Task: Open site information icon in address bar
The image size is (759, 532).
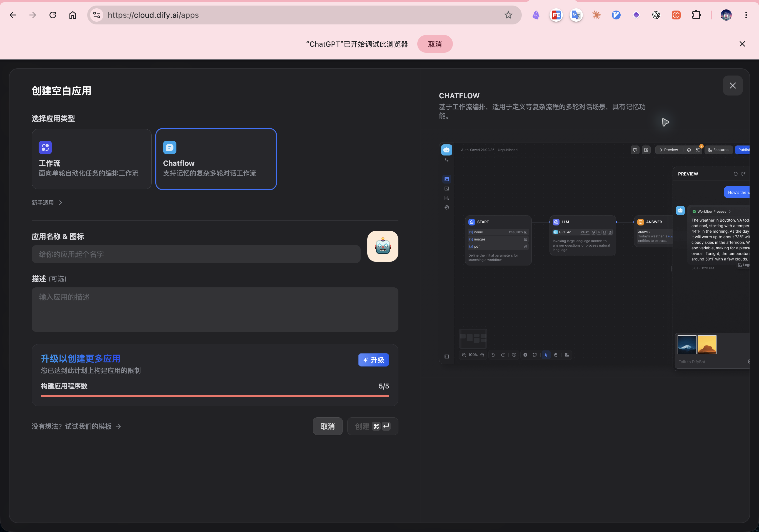Action: tap(96, 15)
